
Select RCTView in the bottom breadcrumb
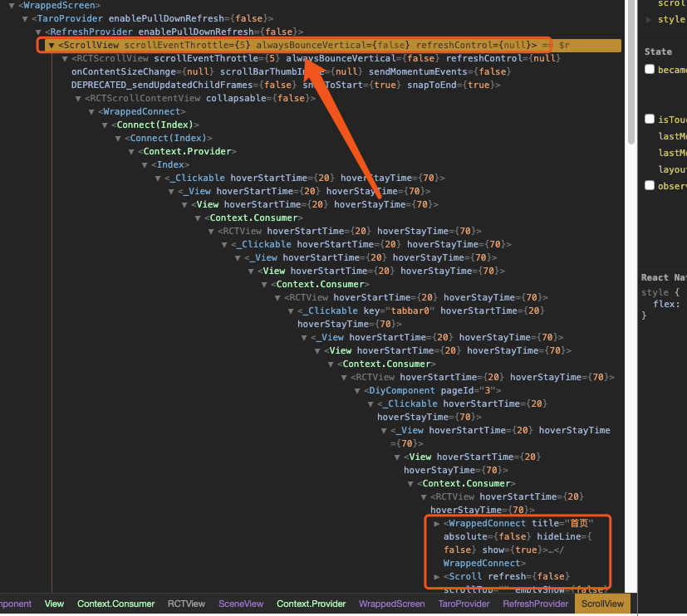click(x=186, y=604)
